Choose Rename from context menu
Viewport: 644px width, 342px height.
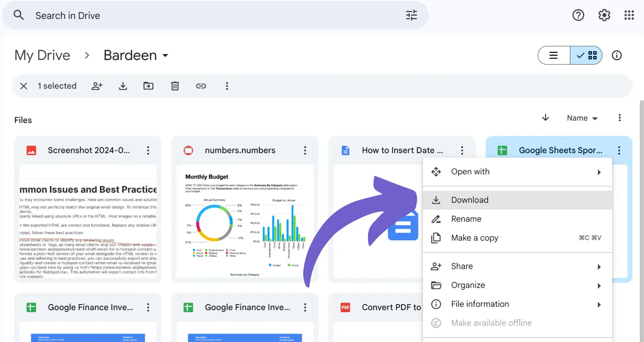(517, 219)
